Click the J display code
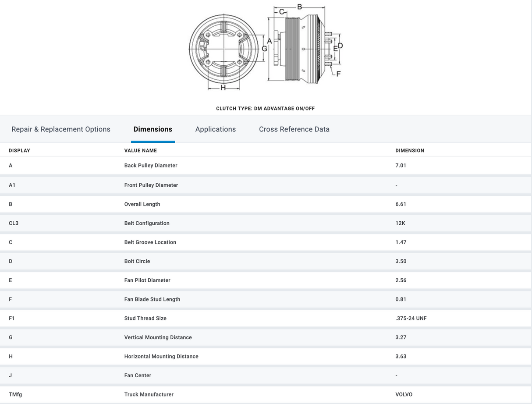The height and width of the screenshot is (404, 532). [11, 376]
